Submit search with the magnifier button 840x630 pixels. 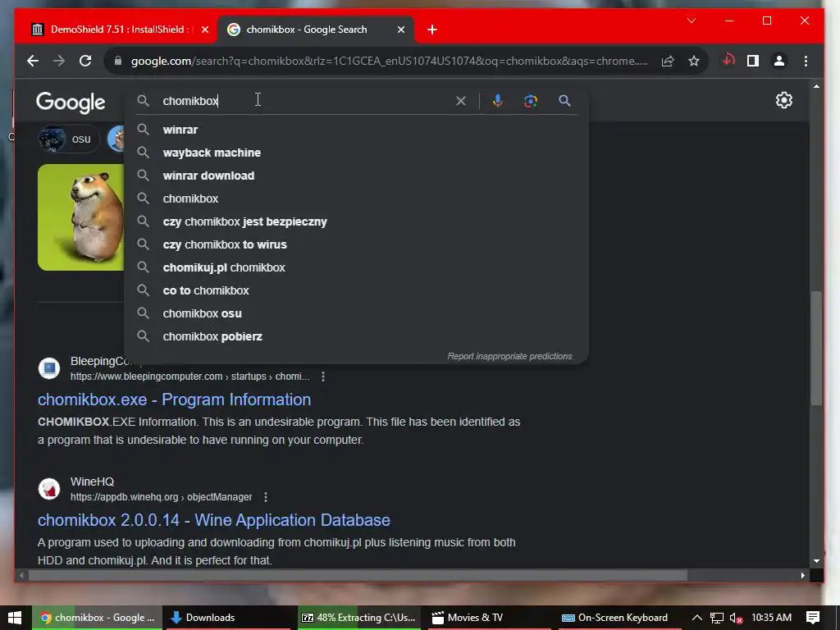564,101
